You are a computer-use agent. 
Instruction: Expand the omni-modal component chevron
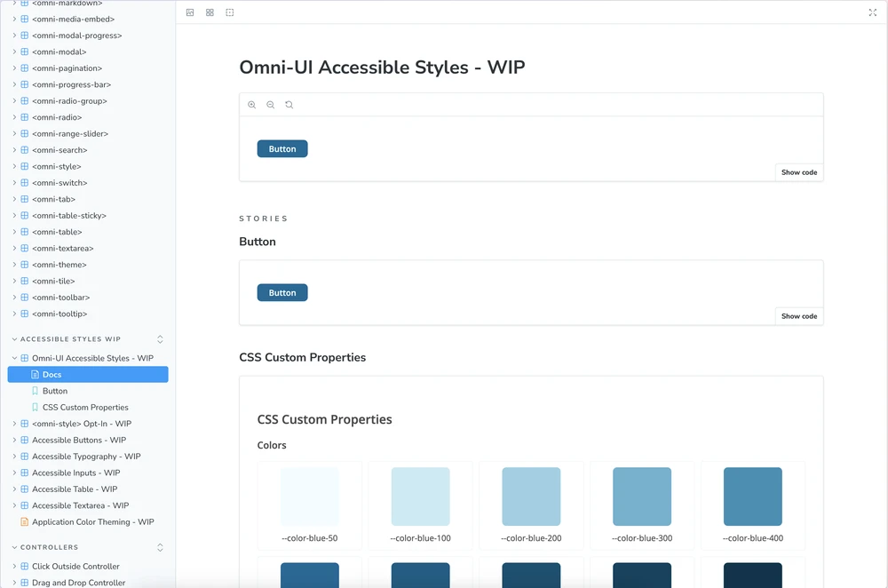click(x=15, y=52)
